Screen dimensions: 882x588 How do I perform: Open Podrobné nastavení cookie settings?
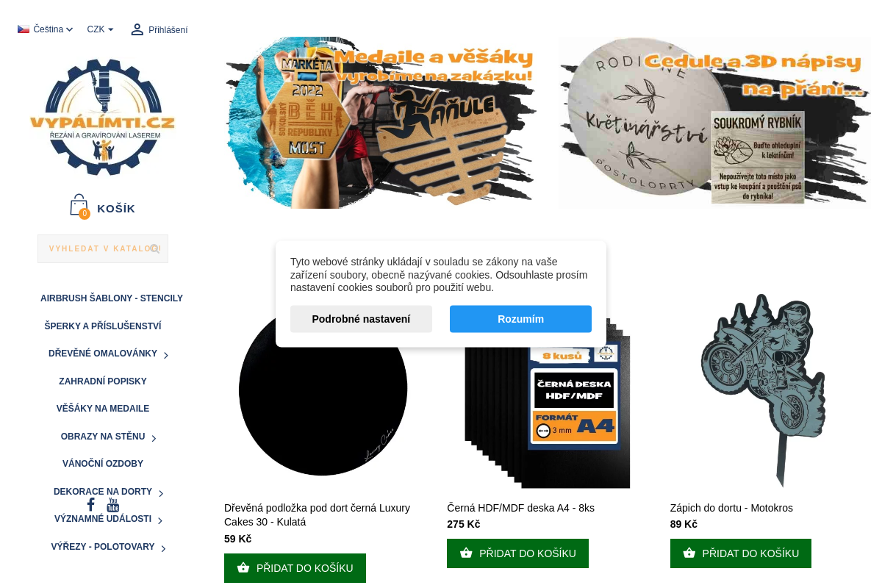coord(361,319)
